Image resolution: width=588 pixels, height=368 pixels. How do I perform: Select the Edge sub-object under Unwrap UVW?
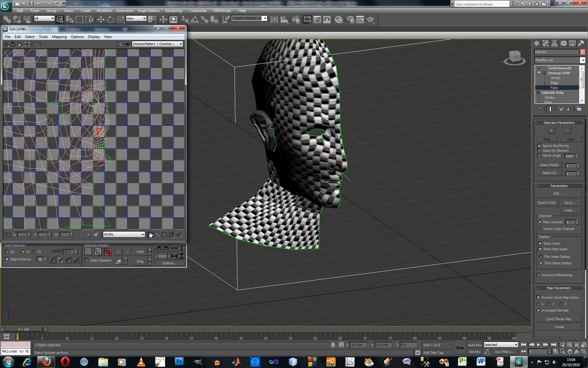554,83
